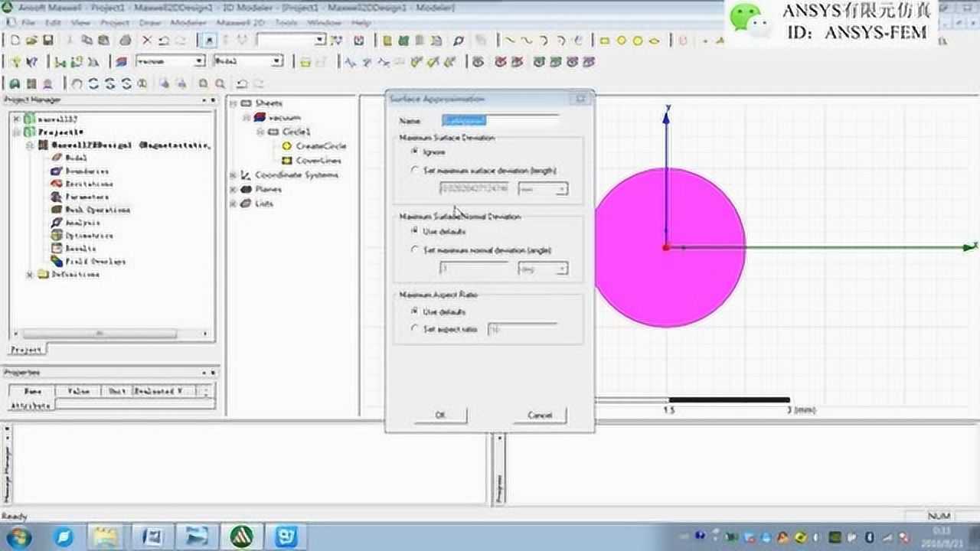980x551 pixels.
Task: Select the Draw rectangle tool
Action: (604, 41)
